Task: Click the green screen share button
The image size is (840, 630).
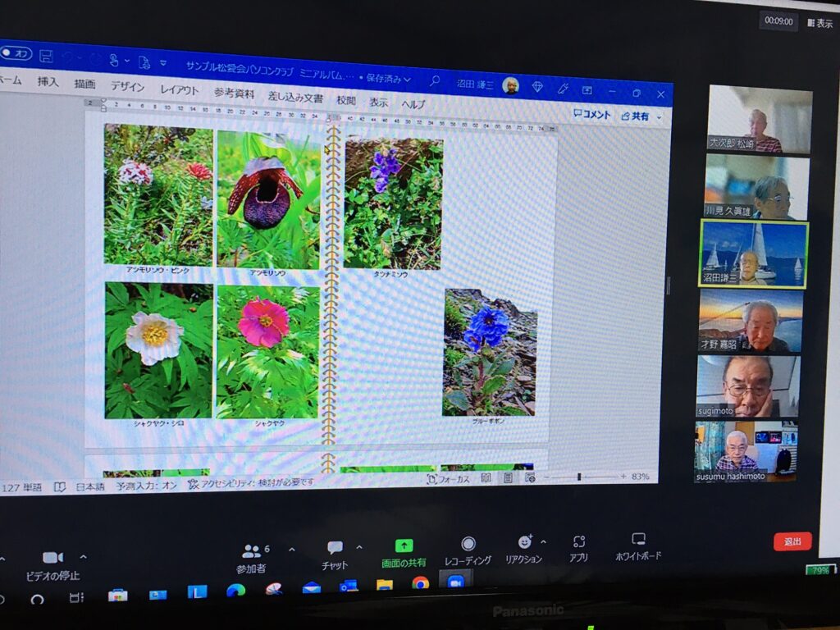Action: pyautogui.click(x=404, y=553)
